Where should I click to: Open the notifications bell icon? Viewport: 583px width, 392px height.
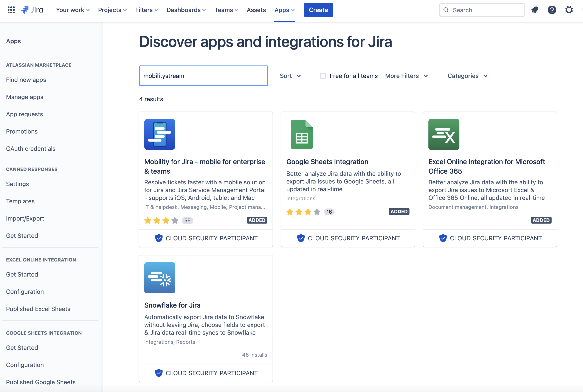click(x=535, y=10)
